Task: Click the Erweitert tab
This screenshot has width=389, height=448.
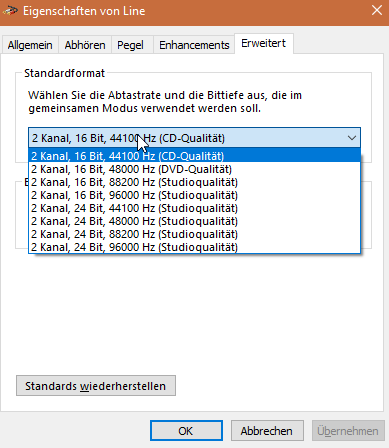Action: point(264,43)
